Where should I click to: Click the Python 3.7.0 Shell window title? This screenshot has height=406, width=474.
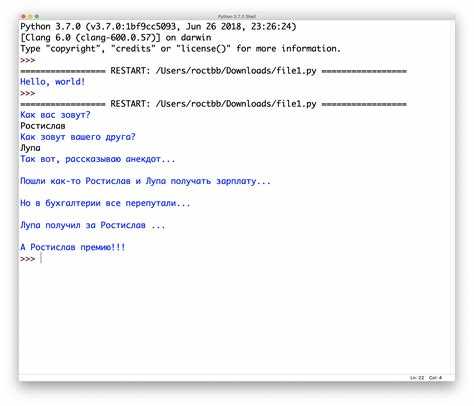(x=237, y=16)
